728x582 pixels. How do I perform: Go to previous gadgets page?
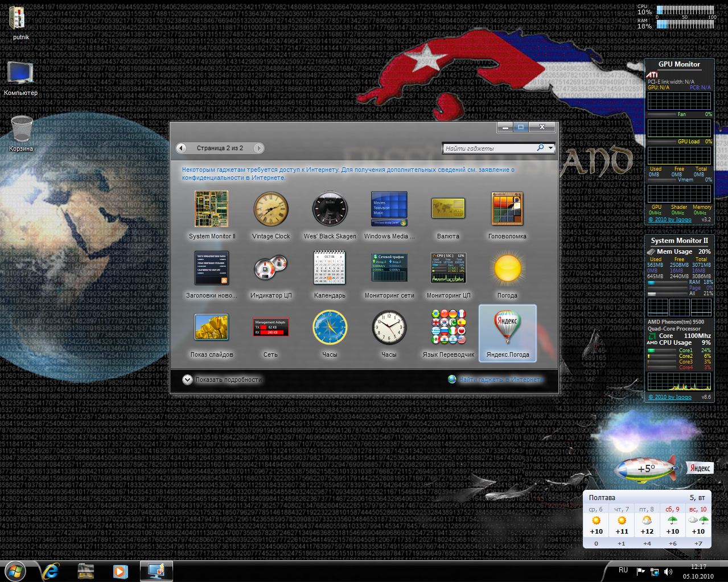click(x=182, y=148)
